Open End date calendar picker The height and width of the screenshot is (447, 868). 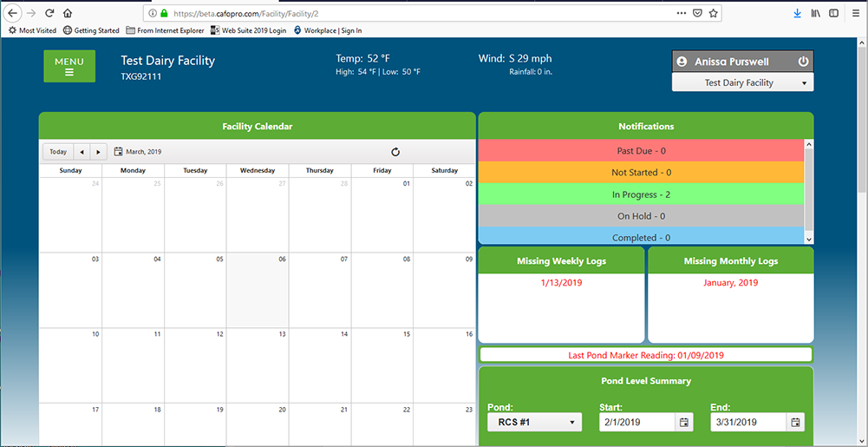click(795, 422)
